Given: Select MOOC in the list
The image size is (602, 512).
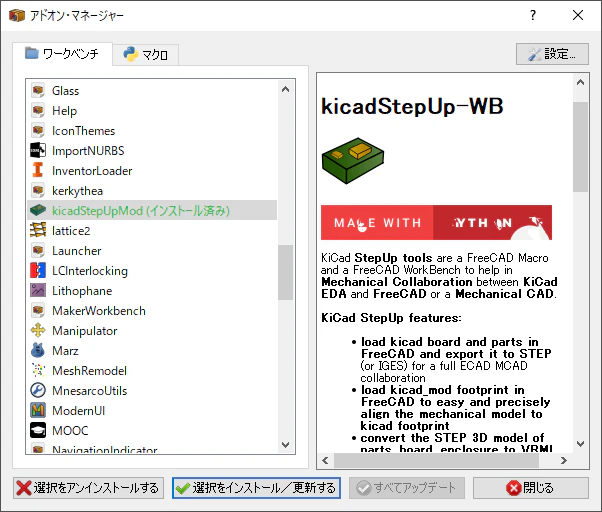Looking at the screenshot, I should pos(152,430).
